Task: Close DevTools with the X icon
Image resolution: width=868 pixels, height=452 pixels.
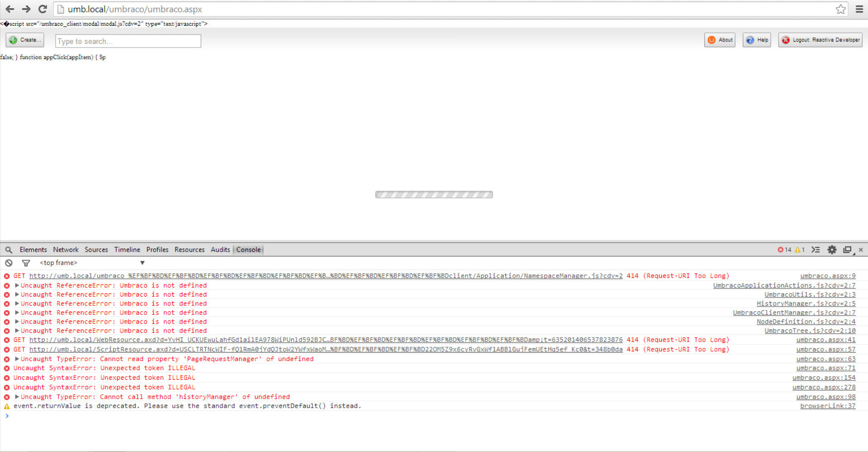Action: pos(861,250)
